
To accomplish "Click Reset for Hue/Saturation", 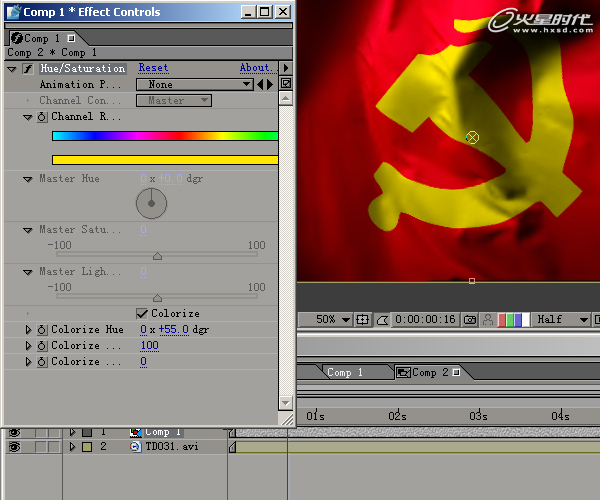I will click(x=153, y=68).
